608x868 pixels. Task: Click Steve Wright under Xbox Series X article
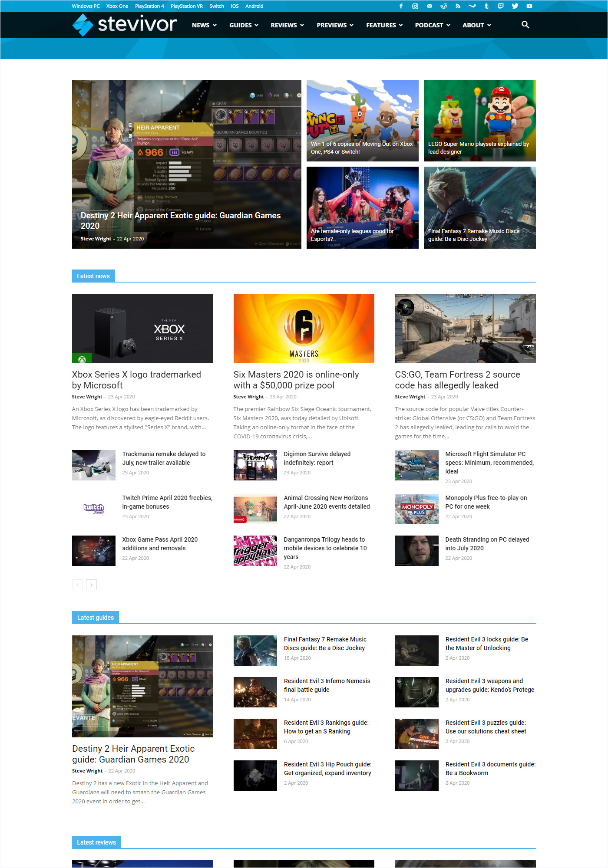click(87, 397)
